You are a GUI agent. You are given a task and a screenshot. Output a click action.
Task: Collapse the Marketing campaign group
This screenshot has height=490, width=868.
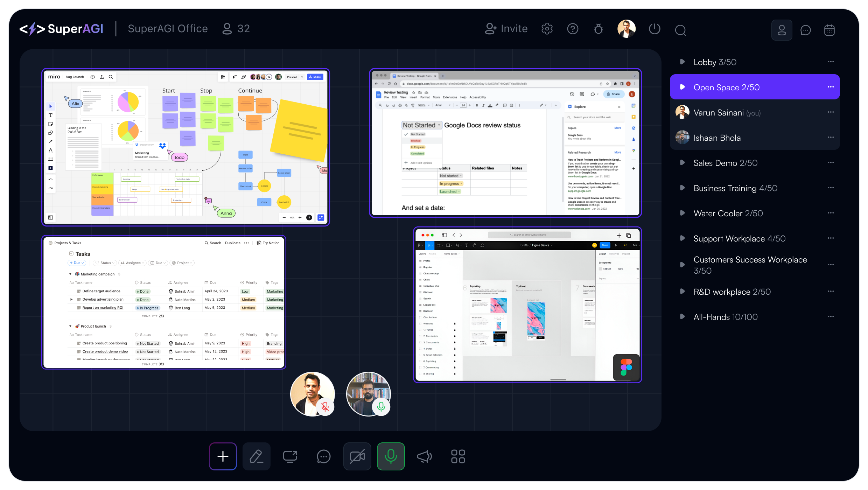click(70, 274)
